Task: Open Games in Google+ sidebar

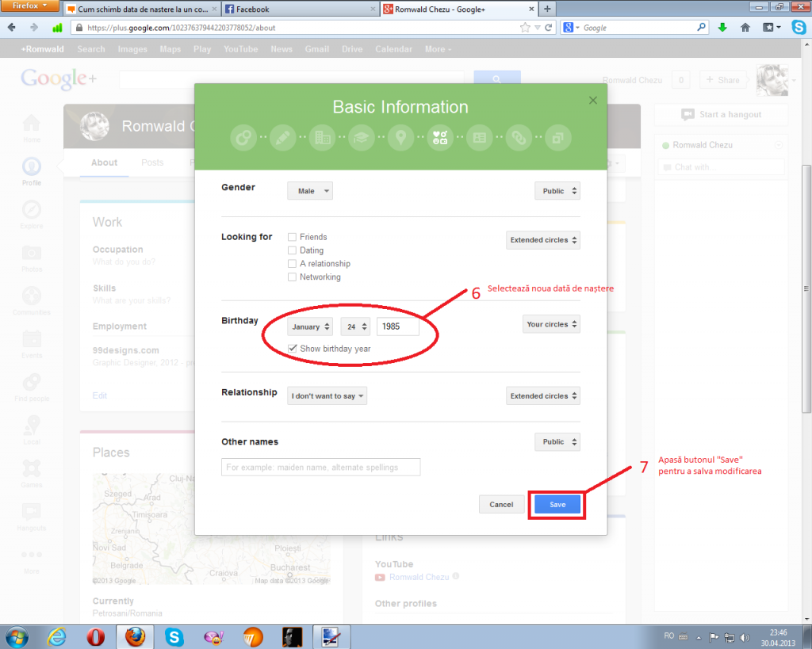Action: pos(32,474)
